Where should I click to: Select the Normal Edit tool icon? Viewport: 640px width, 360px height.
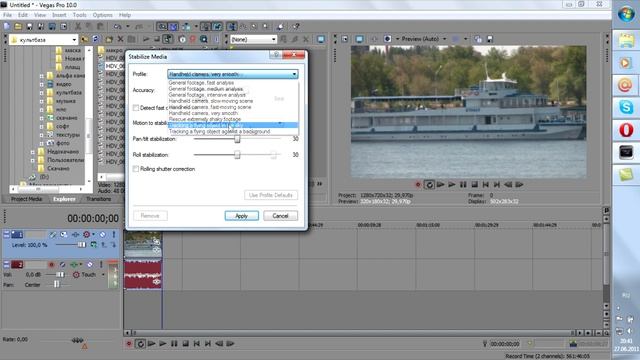point(232,27)
